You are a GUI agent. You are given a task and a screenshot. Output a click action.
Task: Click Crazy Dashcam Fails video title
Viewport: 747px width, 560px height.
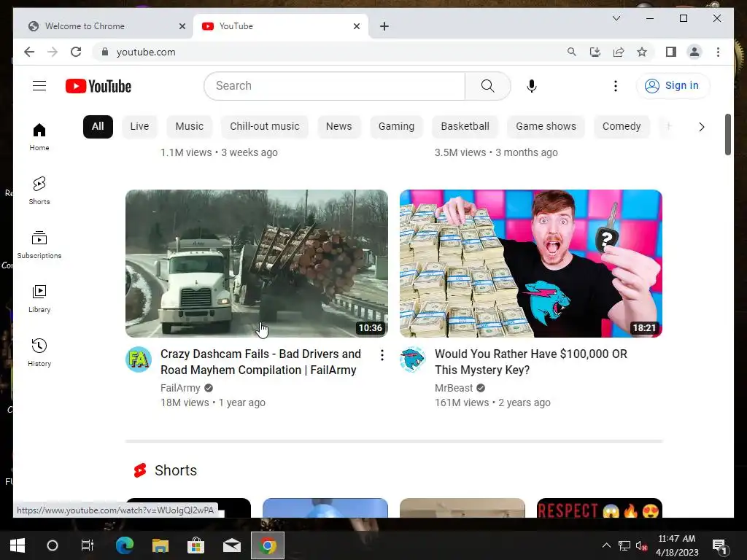pyautogui.click(x=260, y=362)
